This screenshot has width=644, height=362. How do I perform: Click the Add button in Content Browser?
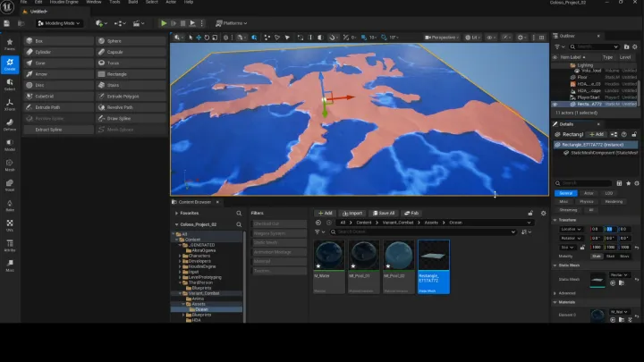pyautogui.click(x=325, y=214)
